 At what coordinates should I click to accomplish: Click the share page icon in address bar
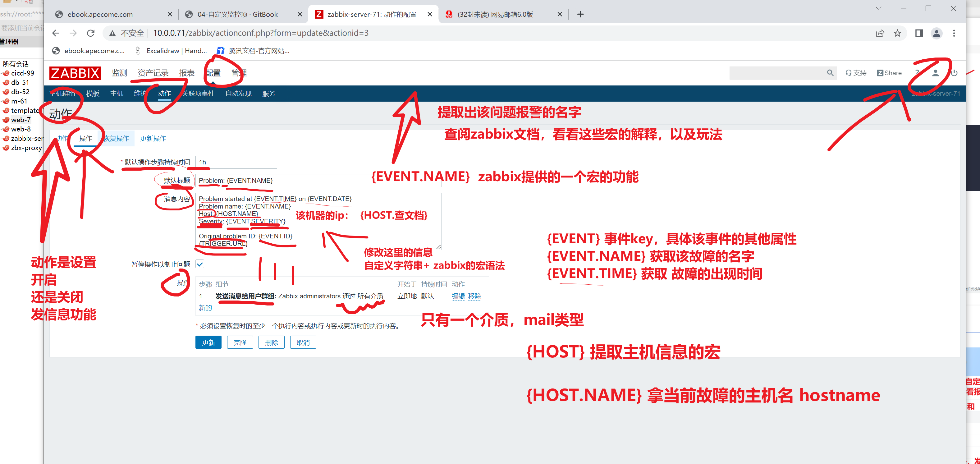[x=880, y=33]
